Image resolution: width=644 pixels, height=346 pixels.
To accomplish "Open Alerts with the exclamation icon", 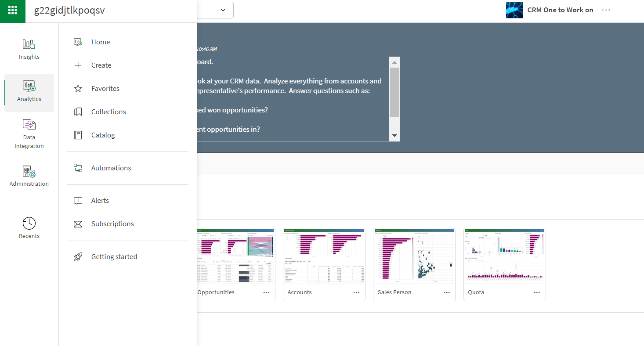I will [78, 200].
